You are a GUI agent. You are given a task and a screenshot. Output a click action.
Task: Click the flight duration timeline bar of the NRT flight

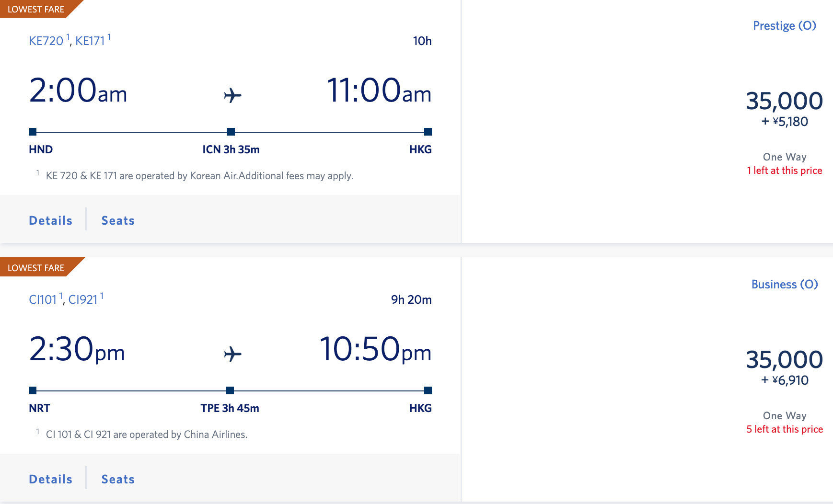tap(134, 390)
